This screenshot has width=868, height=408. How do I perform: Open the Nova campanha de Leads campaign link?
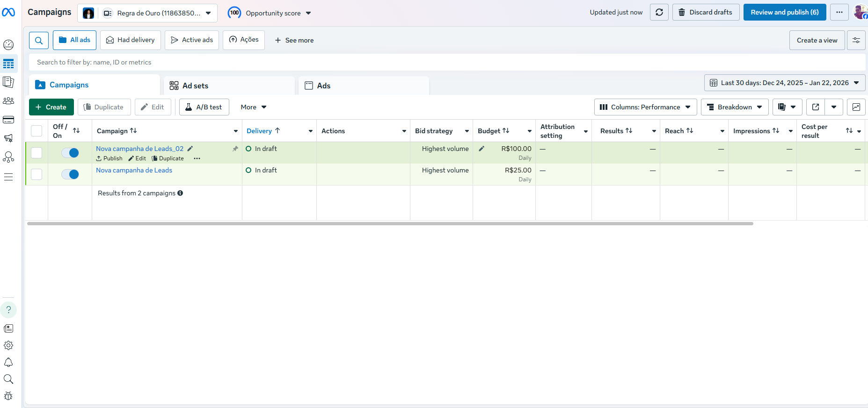tap(134, 170)
